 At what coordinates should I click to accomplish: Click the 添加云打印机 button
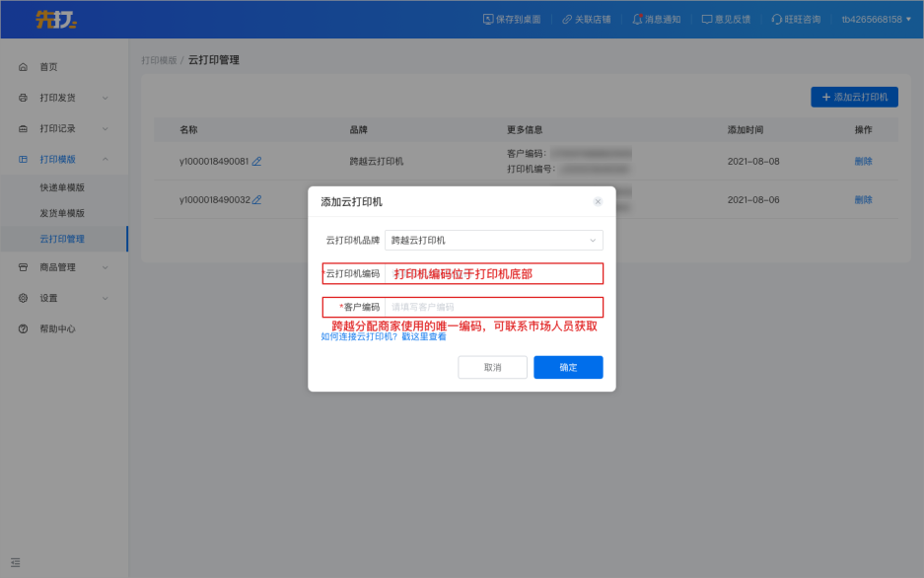[x=854, y=97]
